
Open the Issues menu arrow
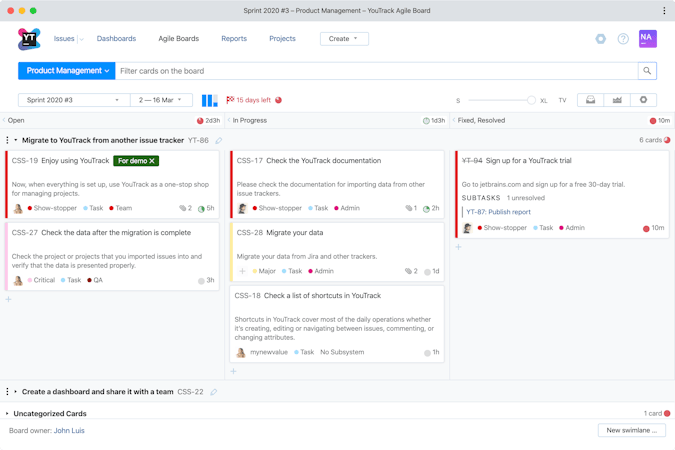tap(81, 39)
